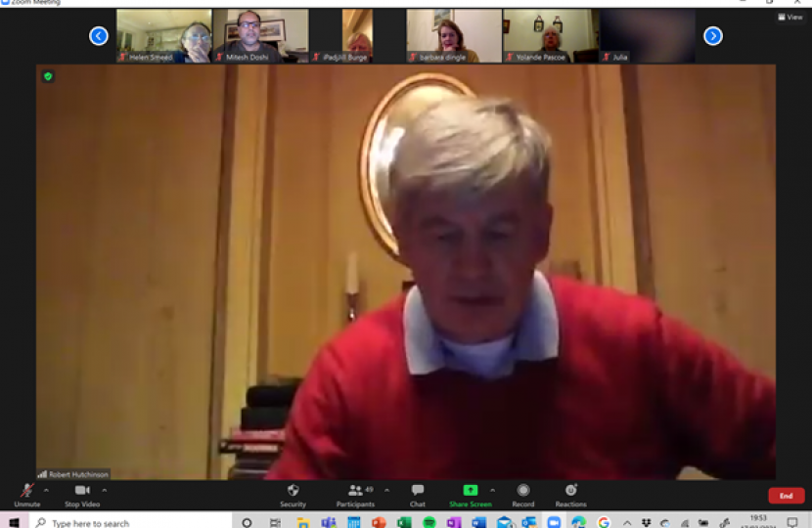
Task: Click the green encryption shield icon
Action: tap(47, 76)
